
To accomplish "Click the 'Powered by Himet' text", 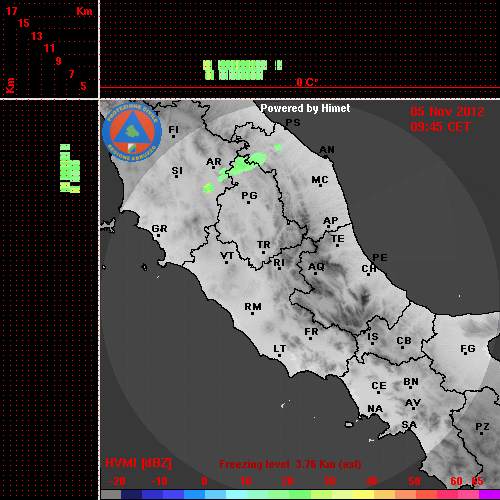I will (x=305, y=108).
